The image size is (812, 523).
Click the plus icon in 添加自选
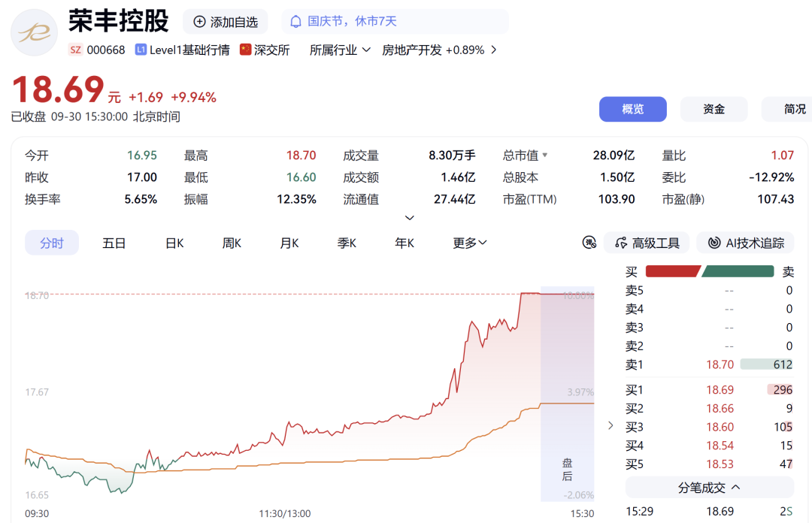[199, 22]
